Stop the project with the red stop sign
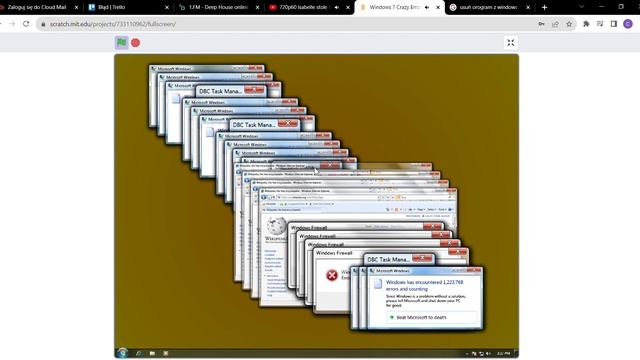Image resolution: width=640 pixels, height=360 pixels. point(136,42)
